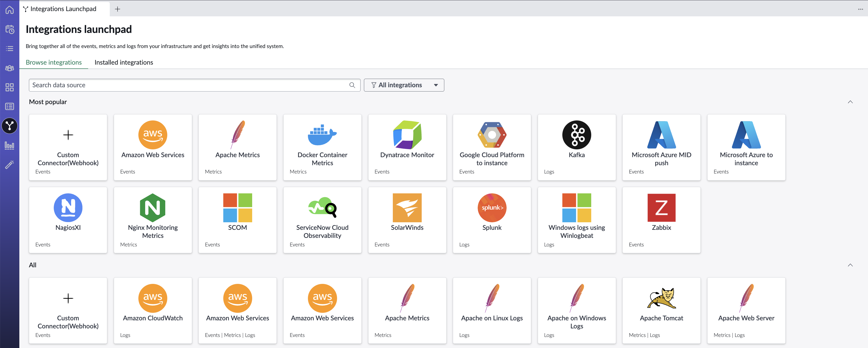The width and height of the screenshot is (868, 348).
Task: Open Apache Metrics title in the All section
Action: click(x=407, y=318)
